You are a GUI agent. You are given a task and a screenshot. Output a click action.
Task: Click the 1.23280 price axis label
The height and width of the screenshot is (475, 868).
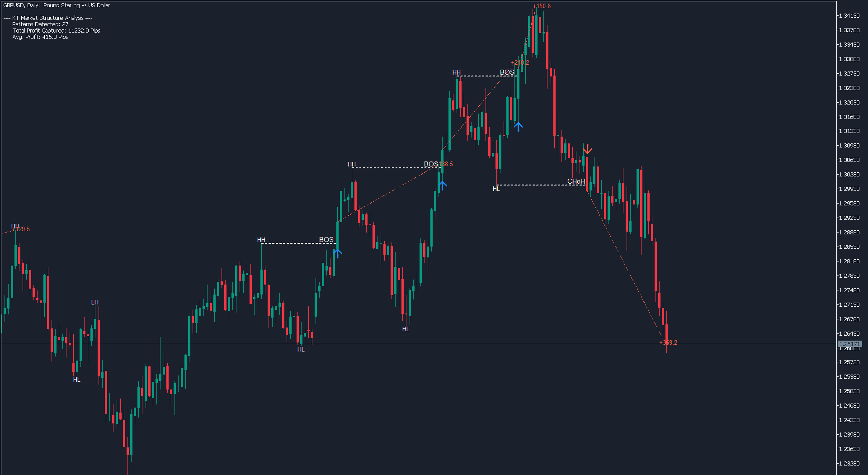point(849,464)
